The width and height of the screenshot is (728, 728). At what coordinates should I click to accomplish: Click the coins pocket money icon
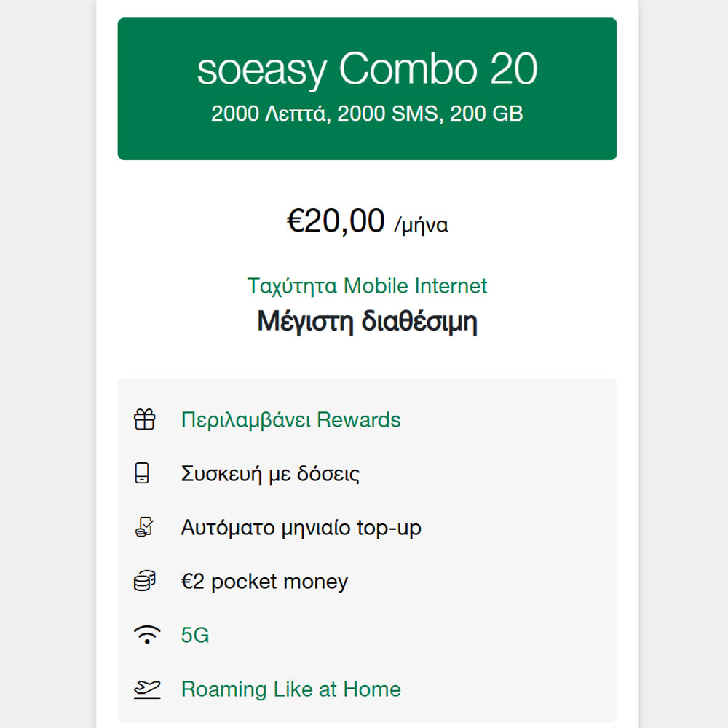[x=145, y=582]
